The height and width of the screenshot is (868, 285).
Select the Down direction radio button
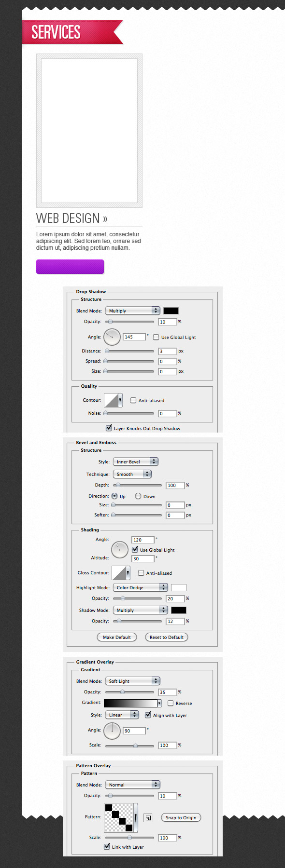[x=138, y=496]
